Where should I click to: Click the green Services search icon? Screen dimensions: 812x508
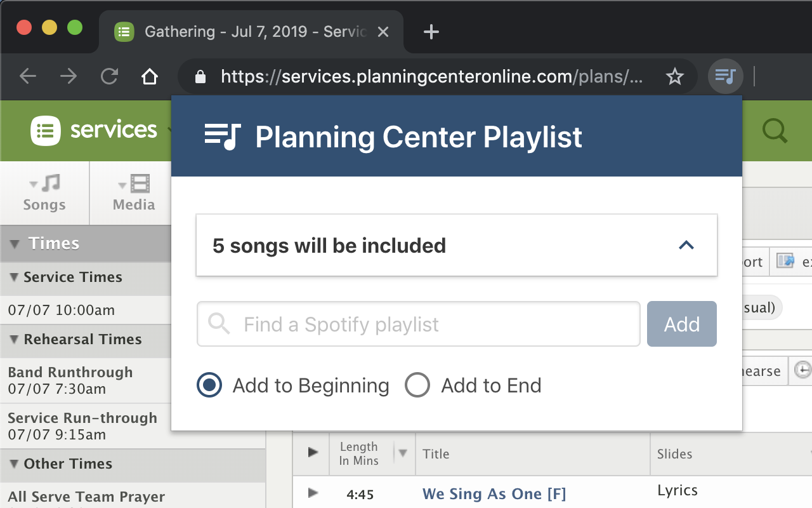[775, 130]
